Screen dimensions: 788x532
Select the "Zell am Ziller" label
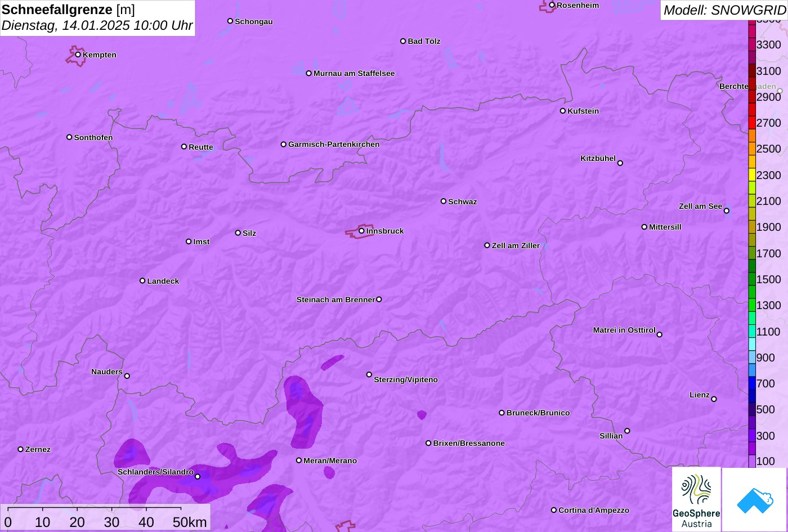[x=516, y=245]
